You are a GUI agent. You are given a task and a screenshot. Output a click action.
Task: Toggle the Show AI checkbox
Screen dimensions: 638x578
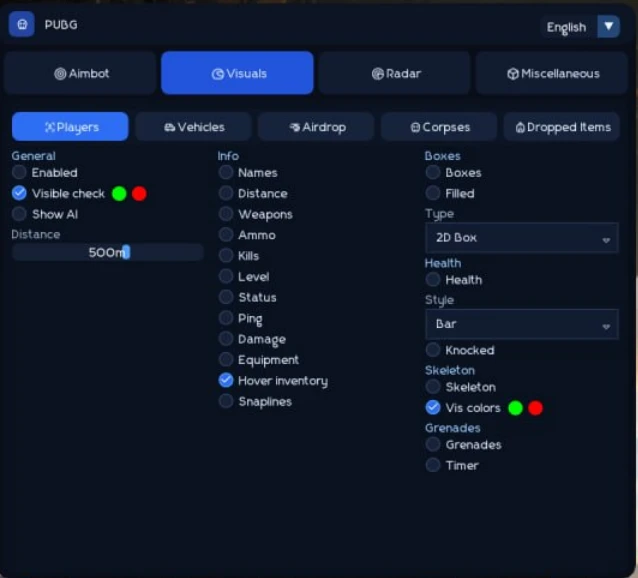(19, 214)
